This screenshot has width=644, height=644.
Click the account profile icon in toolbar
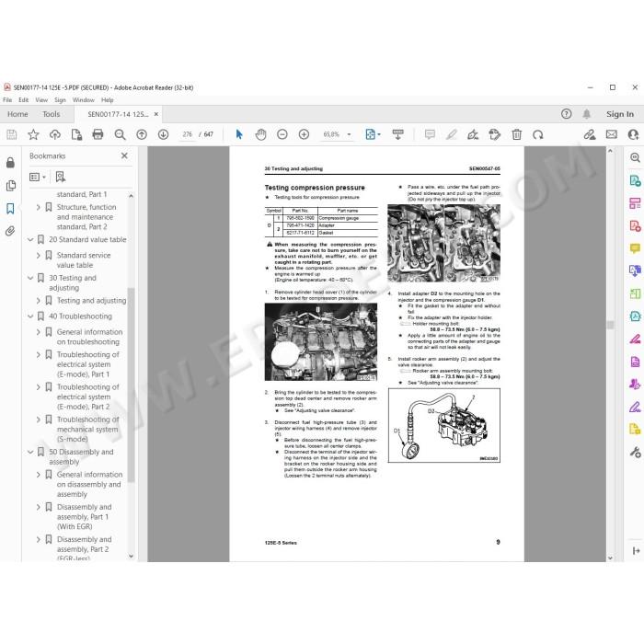pos(633,134)
